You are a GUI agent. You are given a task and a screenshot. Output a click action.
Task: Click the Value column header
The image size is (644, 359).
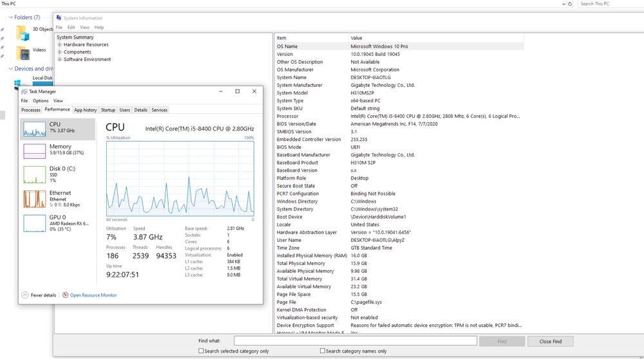436,38
